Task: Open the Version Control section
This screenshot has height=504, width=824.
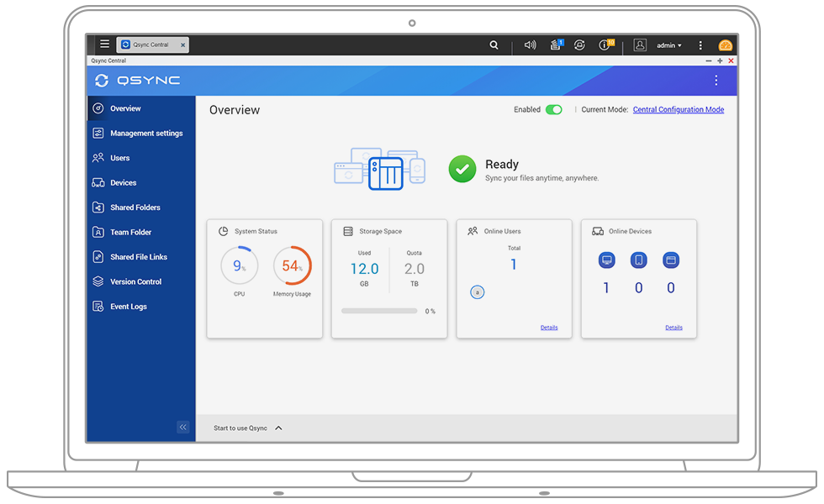Action: [136, 281]
